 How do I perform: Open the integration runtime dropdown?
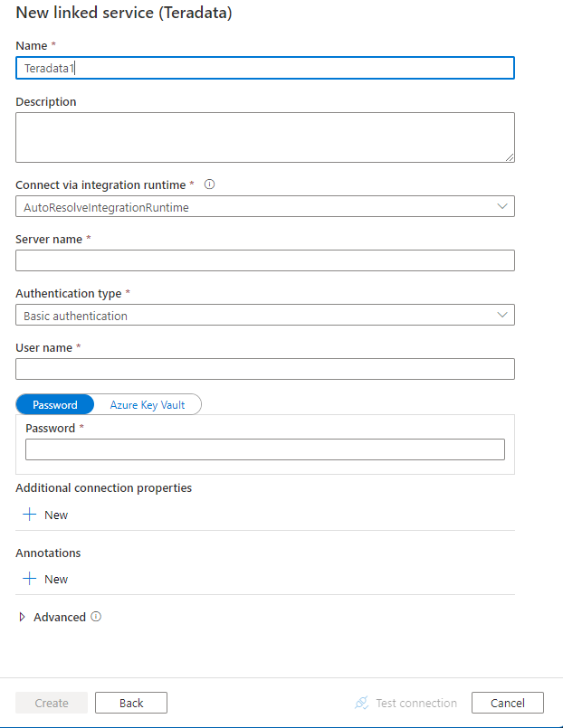coord(265,206)
